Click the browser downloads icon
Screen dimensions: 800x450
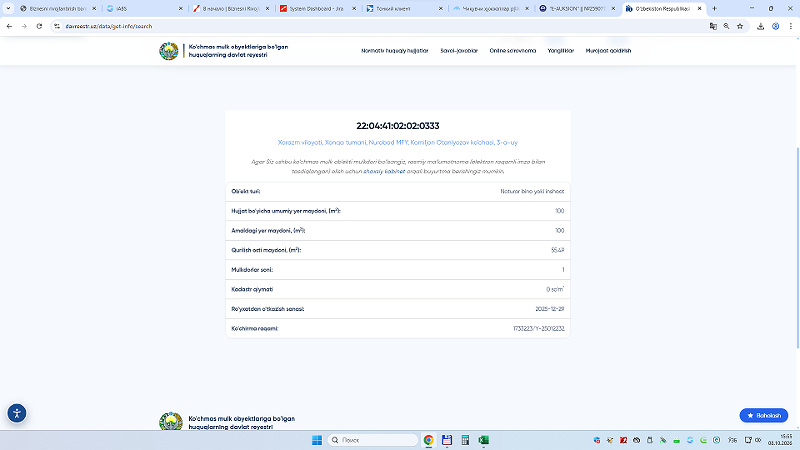[760, 26]
